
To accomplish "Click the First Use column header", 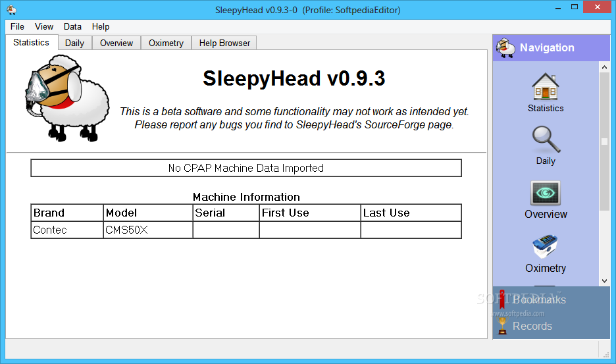I will pyautogui.click(x=310, y=213).
